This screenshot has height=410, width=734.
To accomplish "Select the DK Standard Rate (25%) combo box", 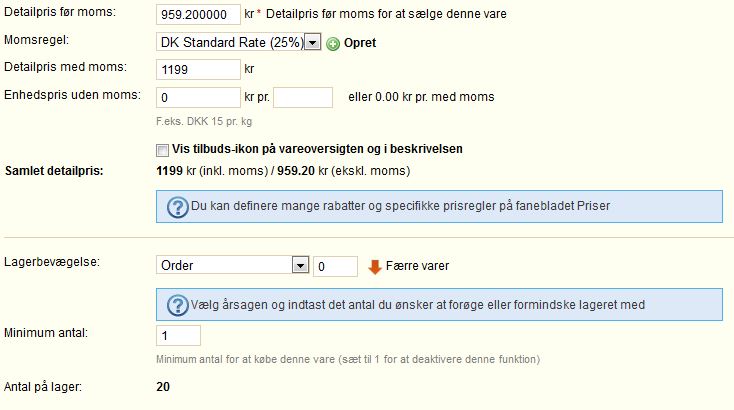I will (x=239, y=42).
